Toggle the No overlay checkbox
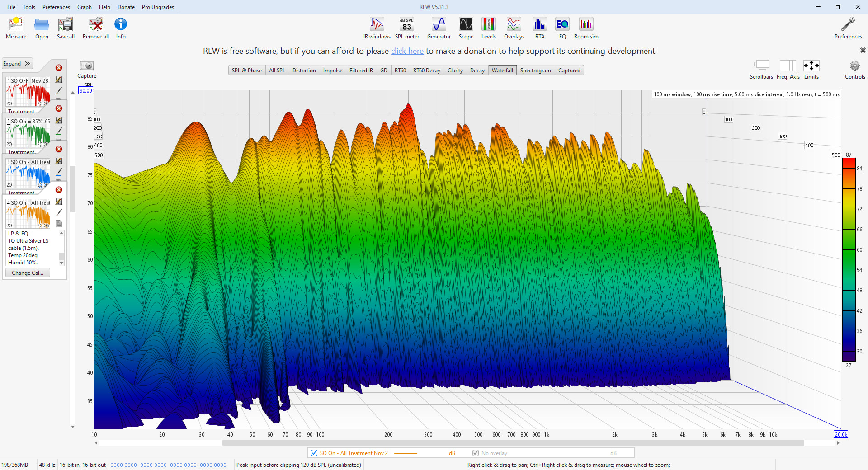 point(476,453)
